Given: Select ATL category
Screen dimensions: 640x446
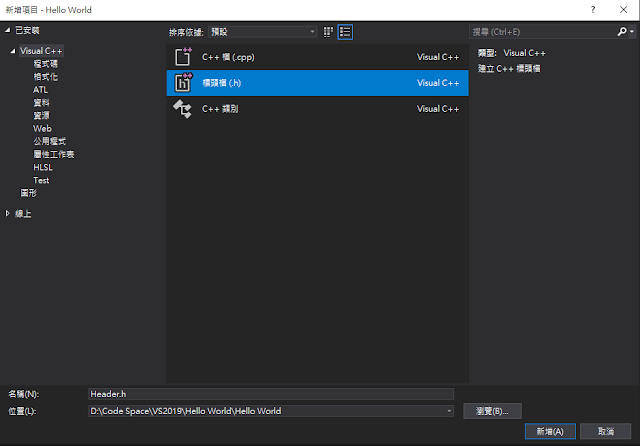Looking at the screenshot, I should [x=40, y=90].
